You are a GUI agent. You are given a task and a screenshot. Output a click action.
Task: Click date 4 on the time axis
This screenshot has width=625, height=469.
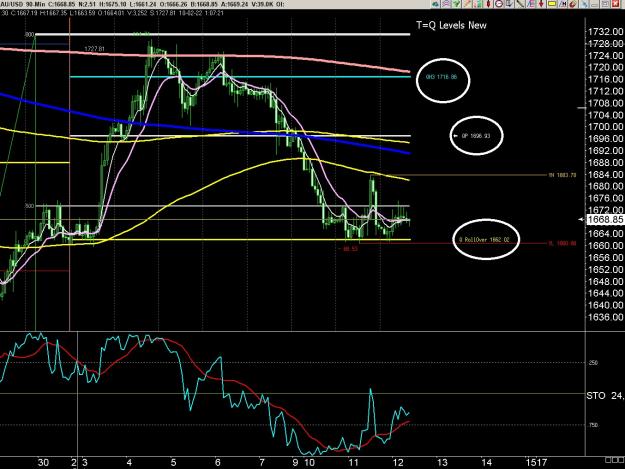(129, 463)
